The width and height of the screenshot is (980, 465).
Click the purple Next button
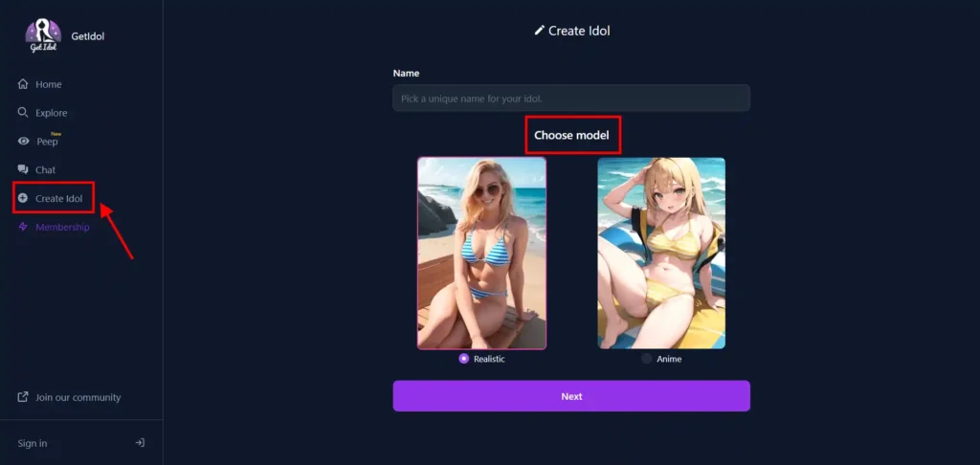[571, 396]
